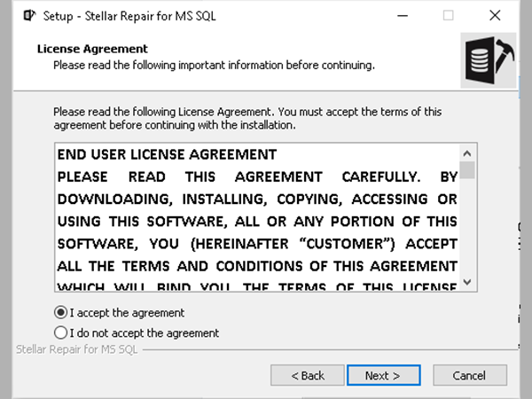Go back with the < Back button
532x399 pixels.
point(308,375)
